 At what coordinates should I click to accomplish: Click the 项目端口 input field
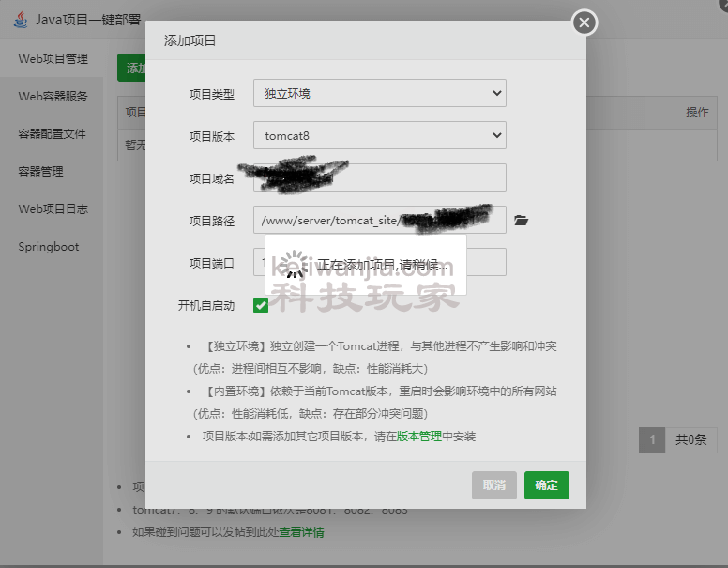[x=379, y=262]
